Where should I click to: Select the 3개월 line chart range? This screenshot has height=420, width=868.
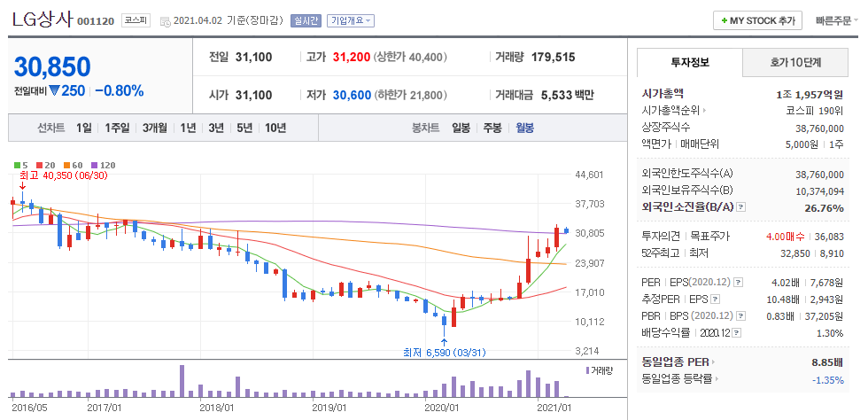[154, 128]
